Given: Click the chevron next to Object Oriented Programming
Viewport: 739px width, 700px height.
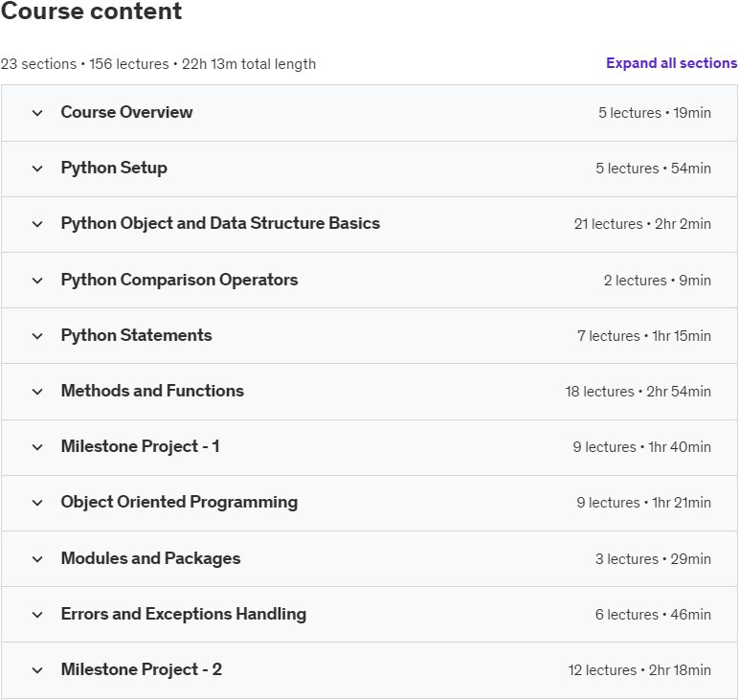Looking at the screenshot, I should pos(37,503).
